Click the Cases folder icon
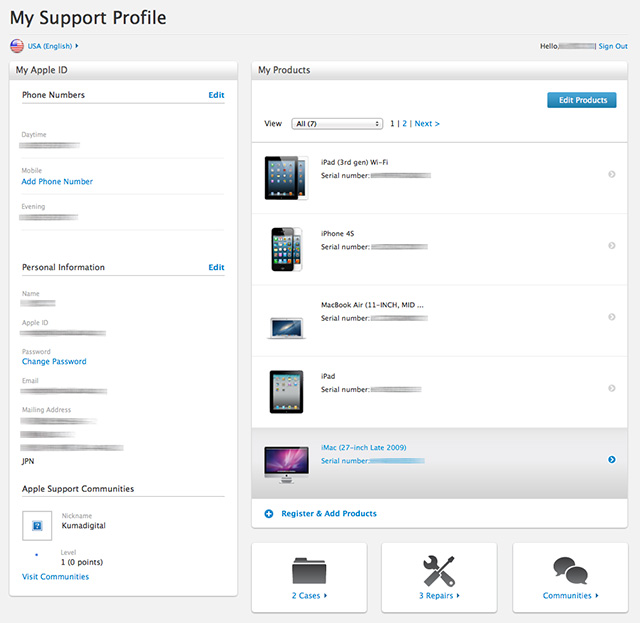The image size is (640, 623). coord(309,570)
